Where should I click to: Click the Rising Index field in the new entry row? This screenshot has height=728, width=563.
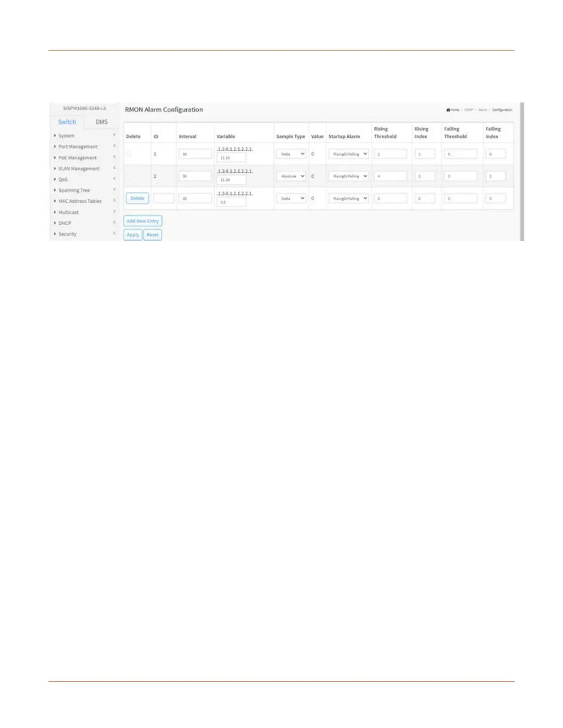[425, 198]
